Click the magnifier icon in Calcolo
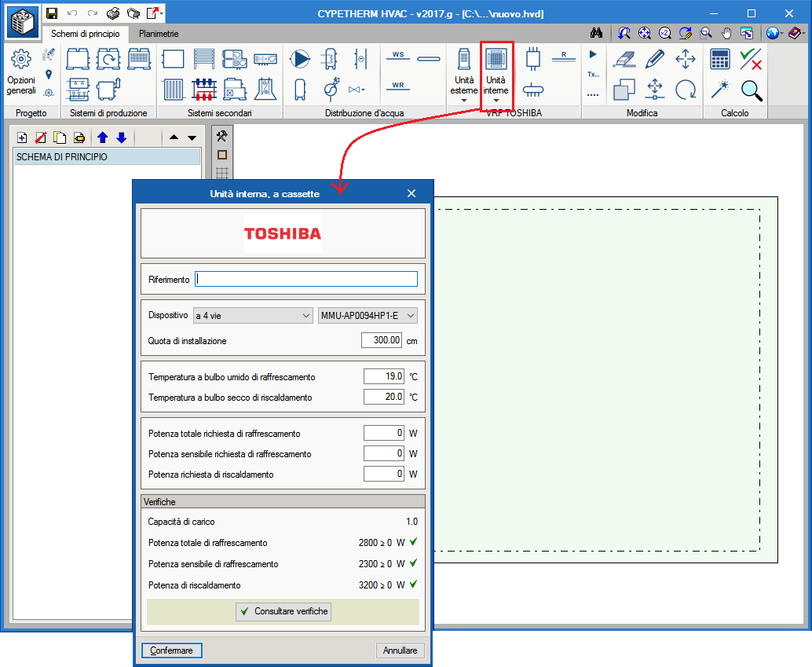812x667 pixels. click(x=751, y=90)
